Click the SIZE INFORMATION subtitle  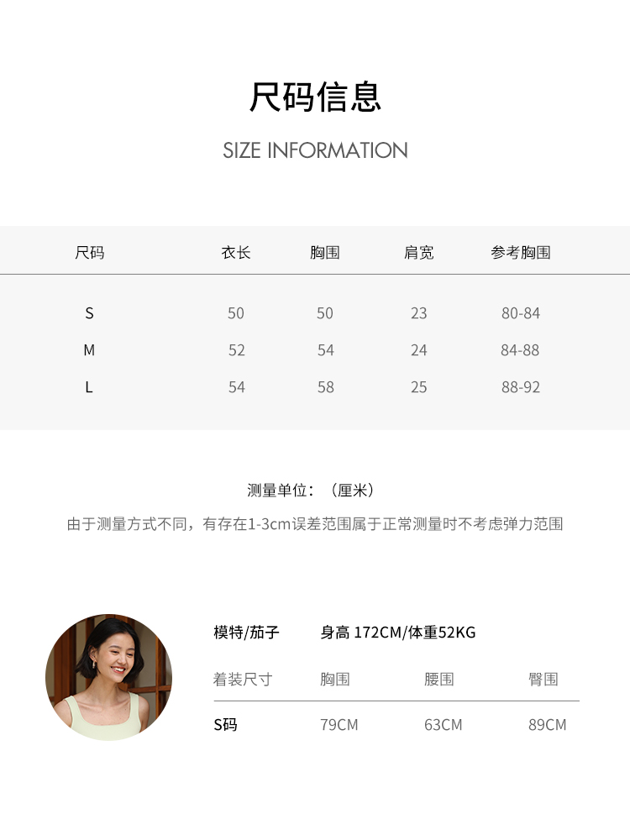tap(315, 150)
